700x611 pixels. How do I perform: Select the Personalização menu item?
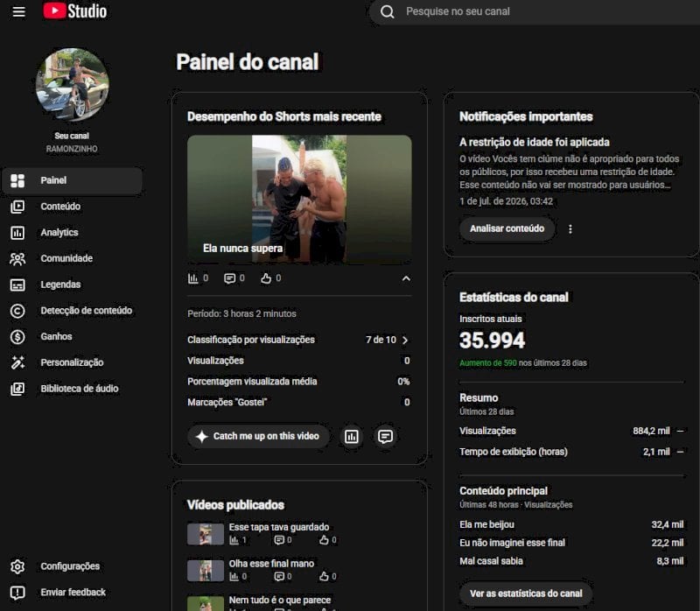click(x=73, y=362)
